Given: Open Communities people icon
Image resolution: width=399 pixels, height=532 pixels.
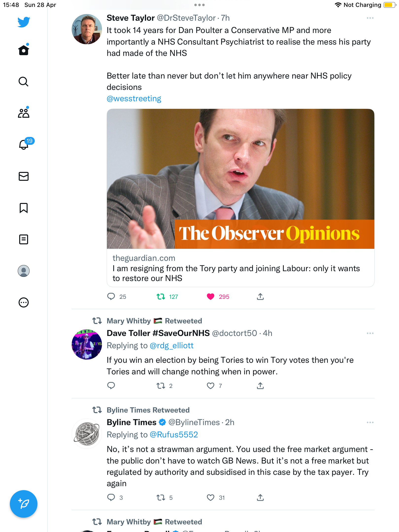Looking at the screenshot, I should click(x=24, y=113).
